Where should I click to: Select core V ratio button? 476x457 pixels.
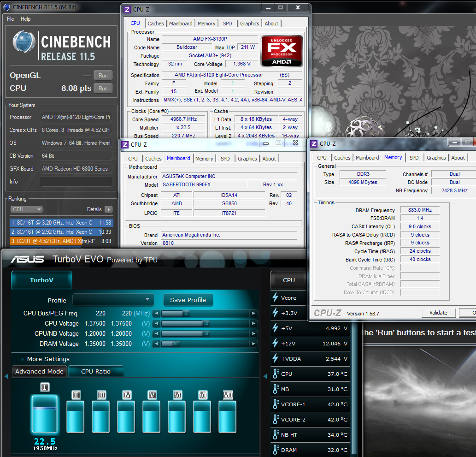coord(152,395)
